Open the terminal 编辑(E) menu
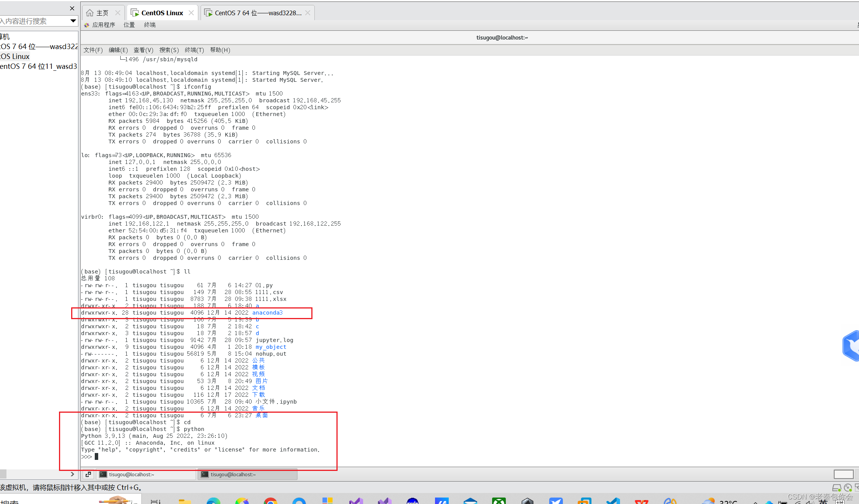Screen dimensions: 859x504 (118, 50)
